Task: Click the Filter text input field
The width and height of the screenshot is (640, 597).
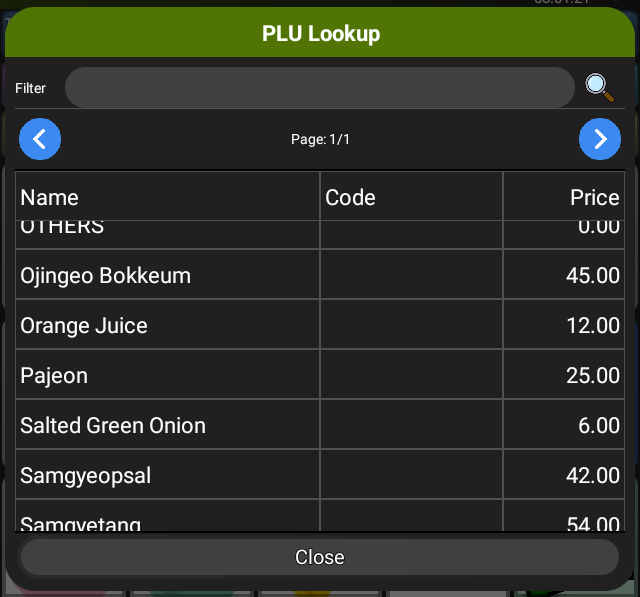Action: pos(319,88)
